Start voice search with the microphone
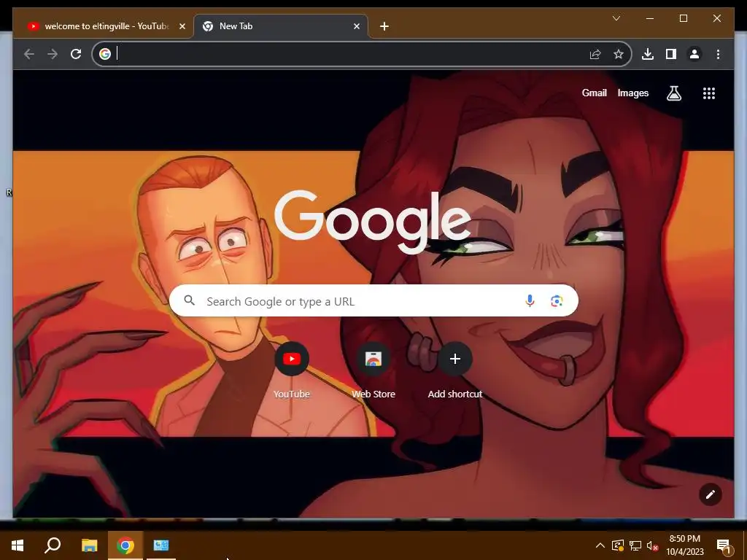The image size is (747, 560). pyautogui.click(x=530, y=300)
